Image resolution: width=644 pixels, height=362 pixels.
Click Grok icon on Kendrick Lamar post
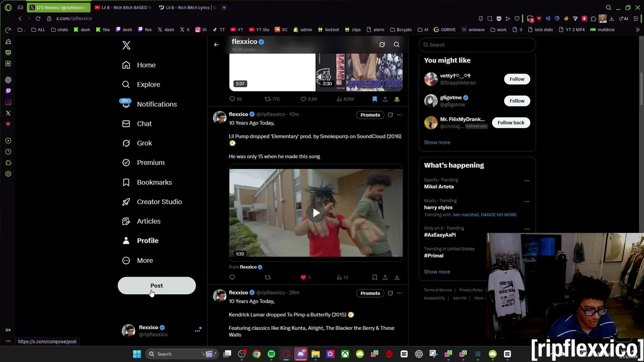tap(390, 293)
